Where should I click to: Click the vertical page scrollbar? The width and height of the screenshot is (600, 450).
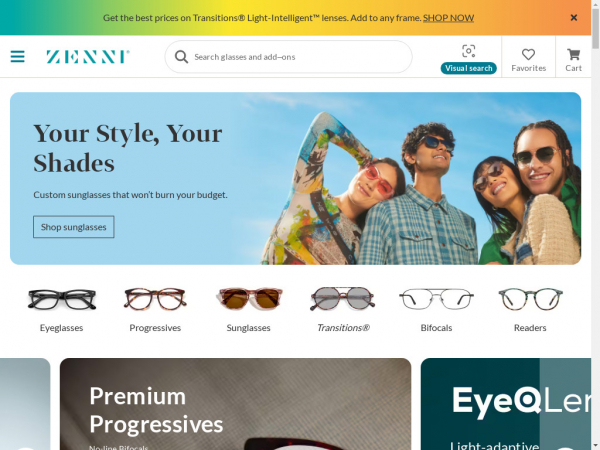pyautogui.click(x=595, y=225)
